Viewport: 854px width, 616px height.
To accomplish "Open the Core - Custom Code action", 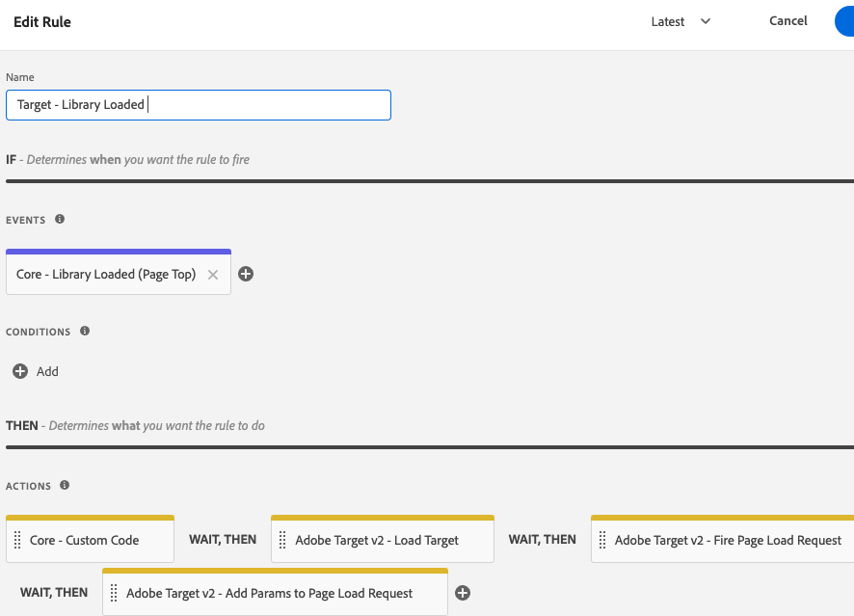I will pyautogui.click(x=85, y=541).
